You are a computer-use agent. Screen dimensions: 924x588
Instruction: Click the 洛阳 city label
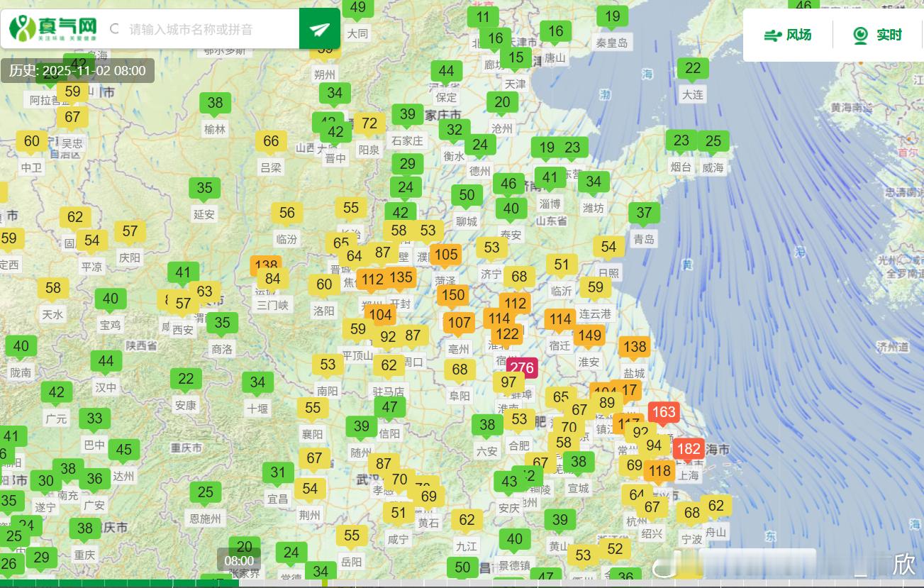click(x=324, y=311)
